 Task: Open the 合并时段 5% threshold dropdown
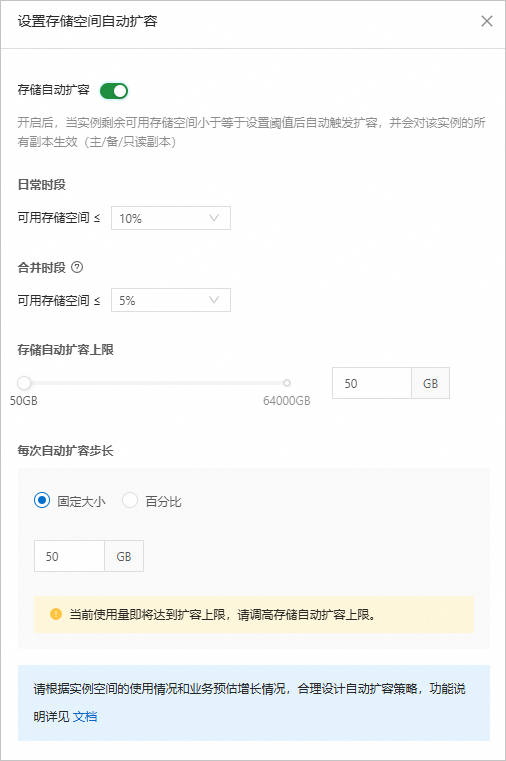pyautogui.click(x=171, y=300)
